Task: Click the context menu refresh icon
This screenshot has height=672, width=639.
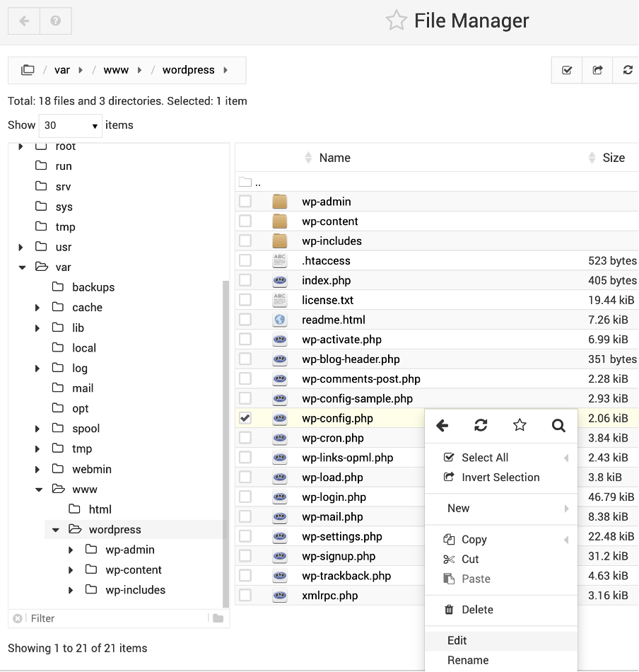Action: pyautogui.click(x=481, y=425)
